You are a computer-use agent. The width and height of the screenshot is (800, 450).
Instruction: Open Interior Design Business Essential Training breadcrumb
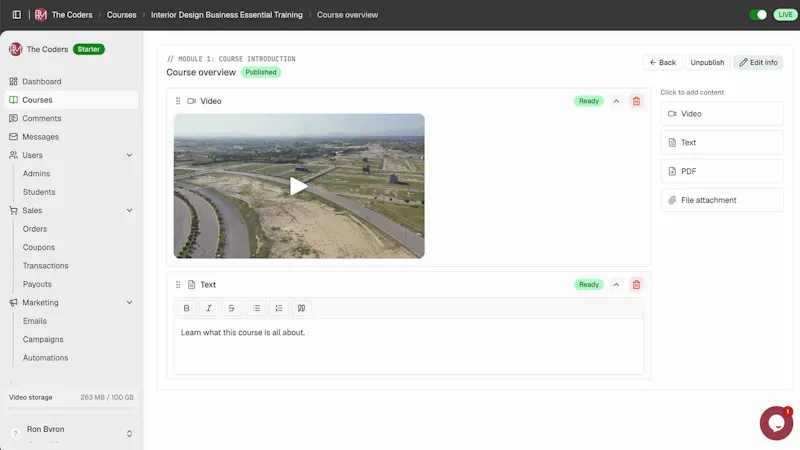click(227, 15)
